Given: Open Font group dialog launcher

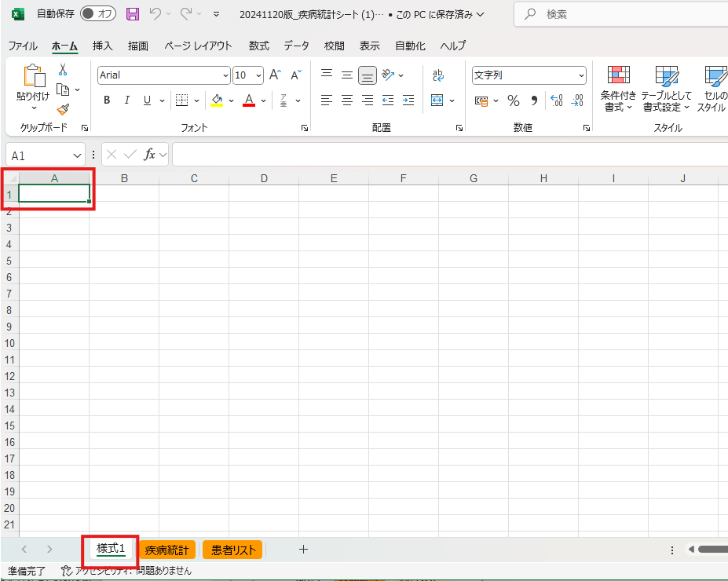Looking at the screenshot, I should [305, 128].
